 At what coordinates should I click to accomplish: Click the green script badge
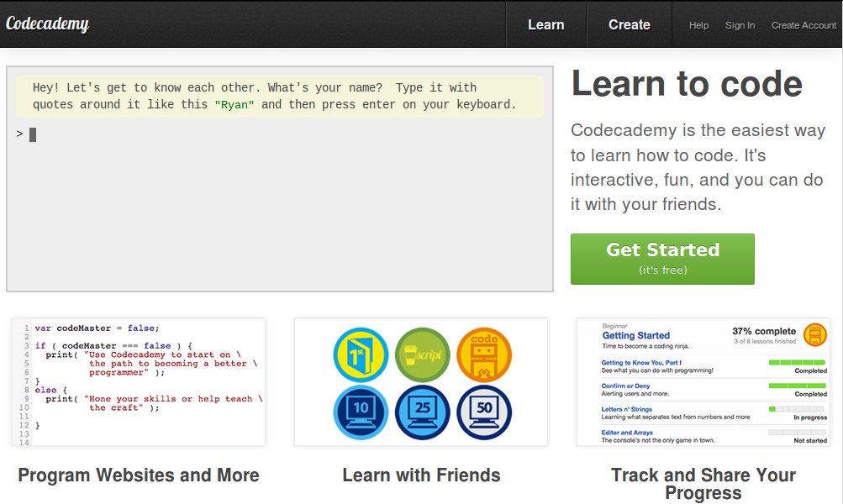point(423,354)
